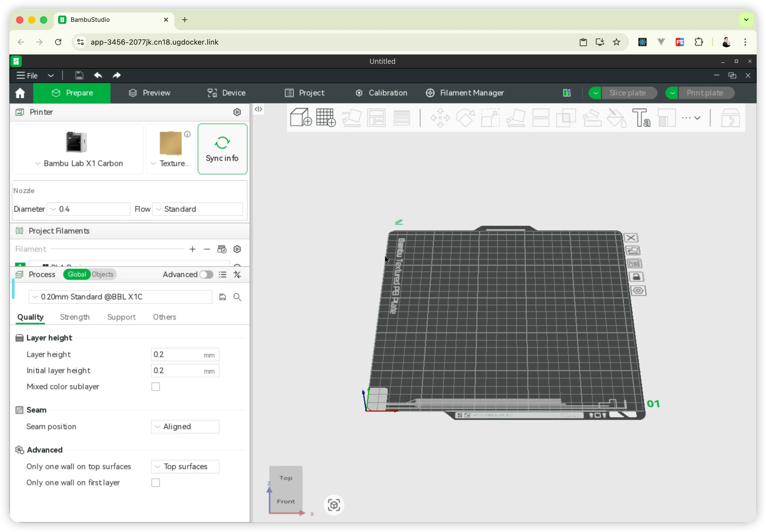Screen dimensions: 766x532
Task: Add a filament with the plus icon
Action: click(x=192, y=249)
